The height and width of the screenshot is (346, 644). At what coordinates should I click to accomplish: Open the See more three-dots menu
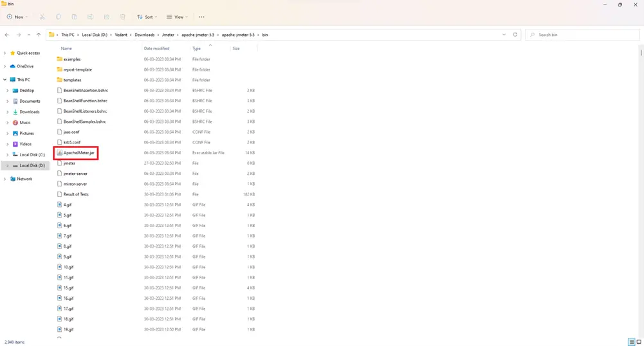pyautogui.click(x=201, y=17)
